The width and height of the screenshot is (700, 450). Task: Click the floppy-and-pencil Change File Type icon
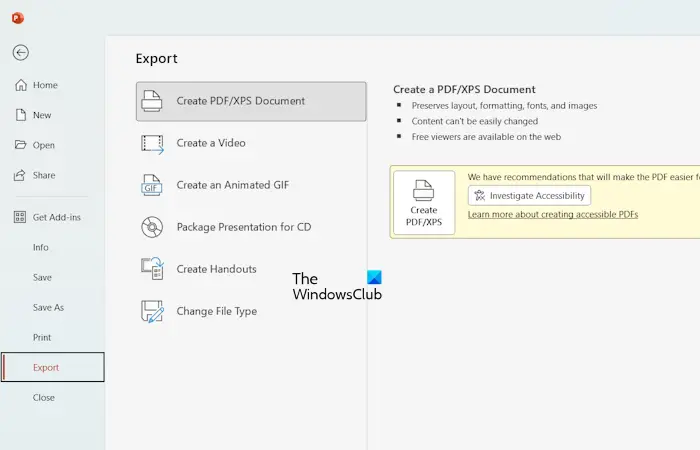[x=152, y=311]
